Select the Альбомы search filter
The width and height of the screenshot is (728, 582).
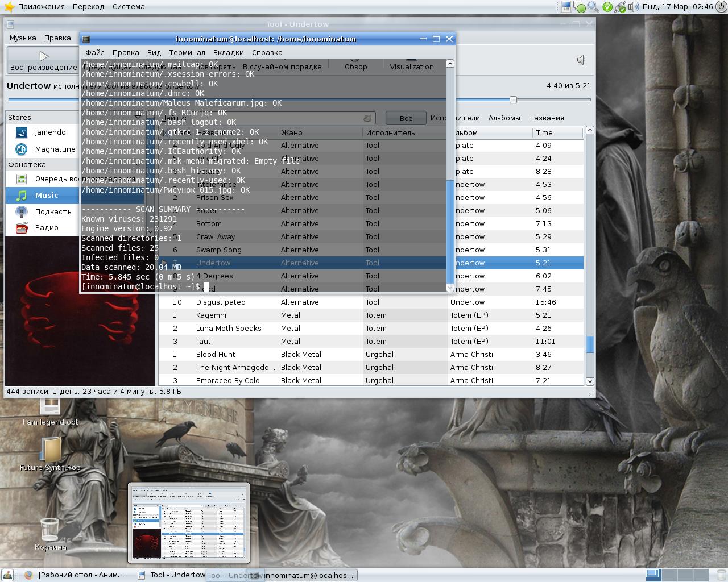(504, 118)
